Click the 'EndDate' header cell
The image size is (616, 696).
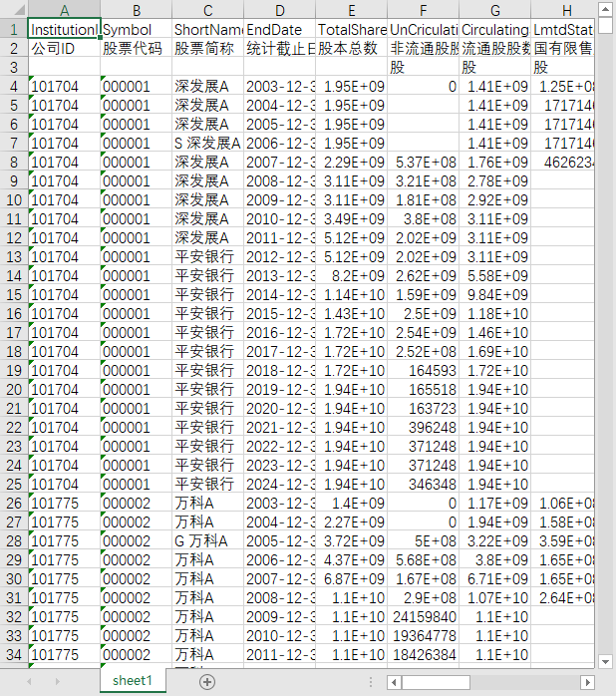click(x=280, y=29)
